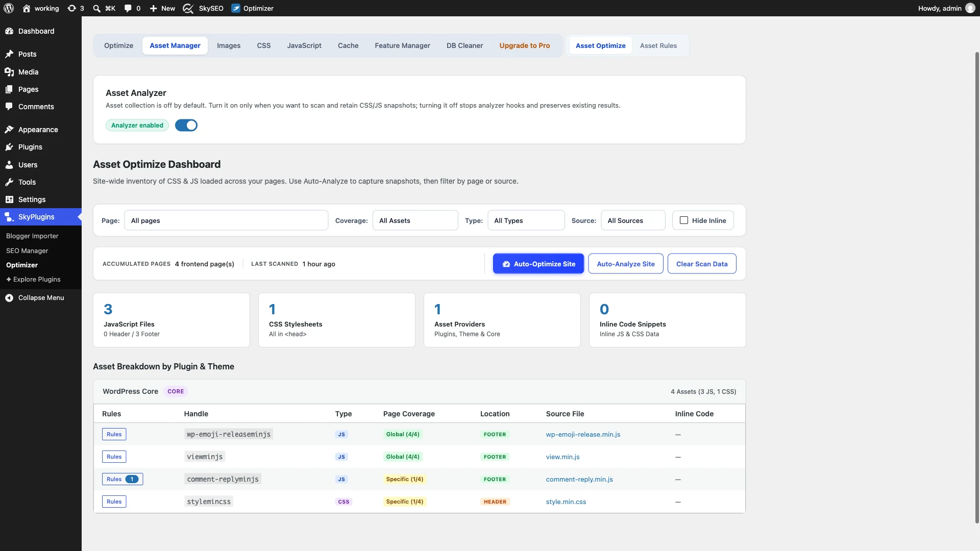Click the WordPress logo icon
The height and width of the screenshot is (551, 980).
[x=9, y=8]
